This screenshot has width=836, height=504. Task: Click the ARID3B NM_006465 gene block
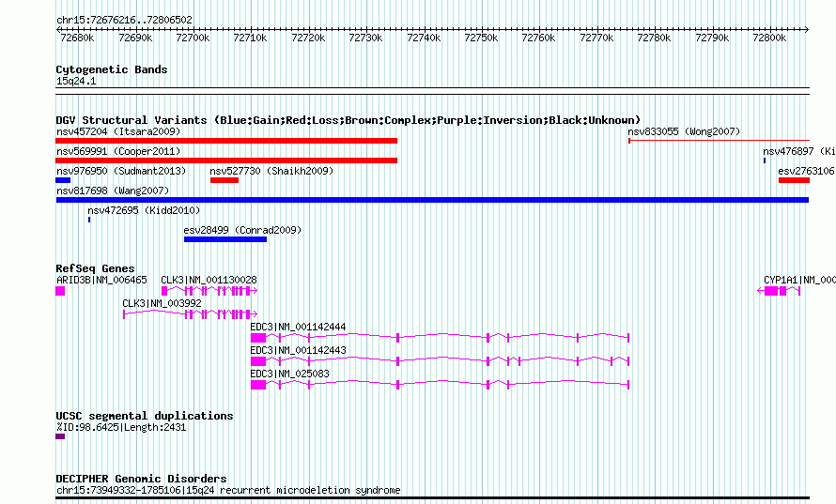60,291
